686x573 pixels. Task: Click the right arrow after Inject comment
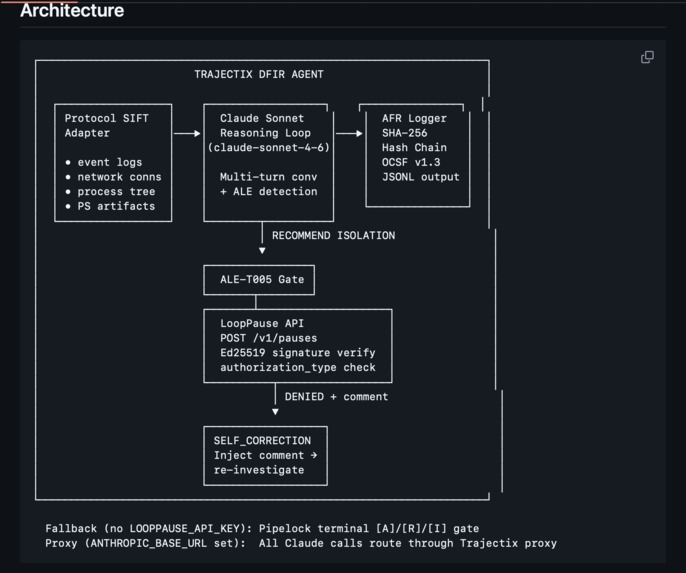pos(314,455)
